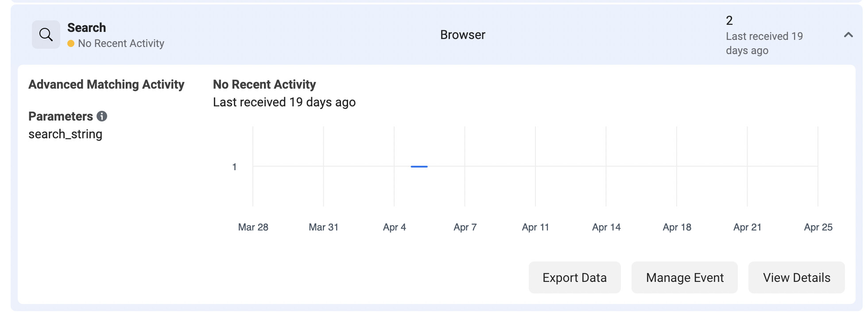Collapse the Search event row with chevron

[x=848, y=35]
